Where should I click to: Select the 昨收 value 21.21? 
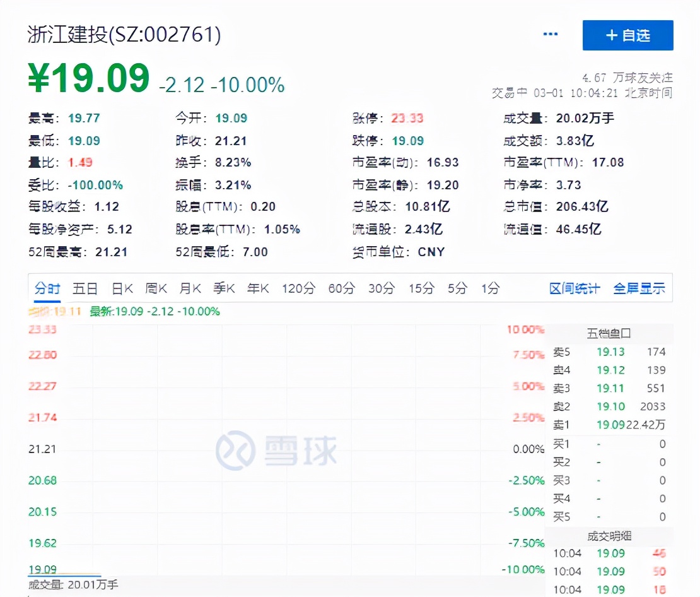click(231, 141)
